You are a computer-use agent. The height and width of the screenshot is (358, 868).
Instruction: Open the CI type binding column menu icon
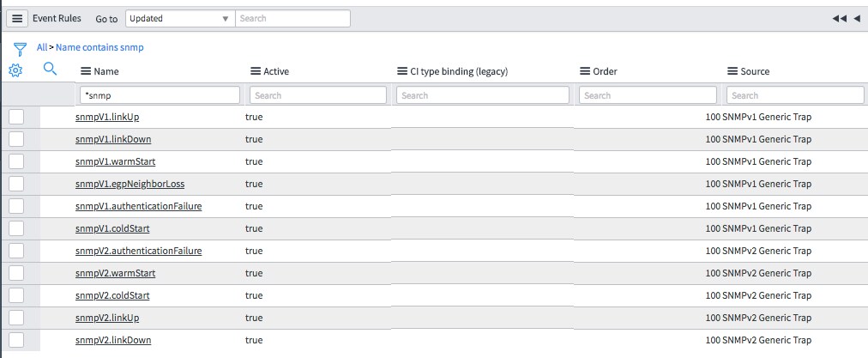click(402, 71)
